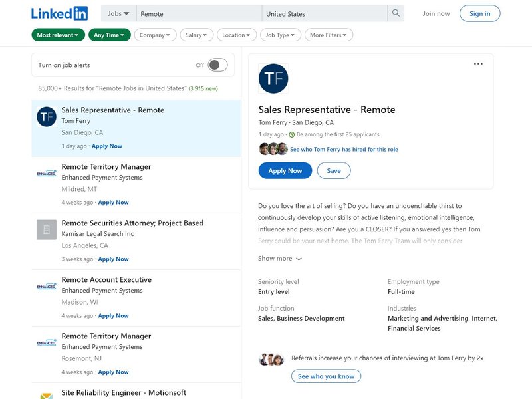Click the Sales Representative - Remote detail heading

pyautogui.click(x=327, y=110)
